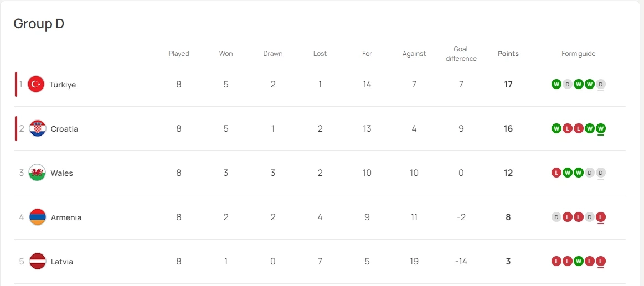Select the Wales team name

pos(61,173)
